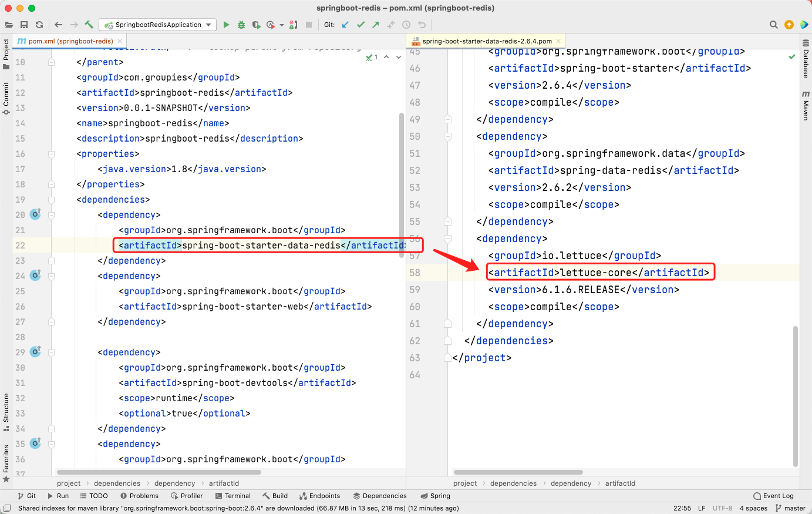Screen dimensions: 812x514
Task: Close the pom.xml (springboot-redis) tab
Action: [120, 41]
